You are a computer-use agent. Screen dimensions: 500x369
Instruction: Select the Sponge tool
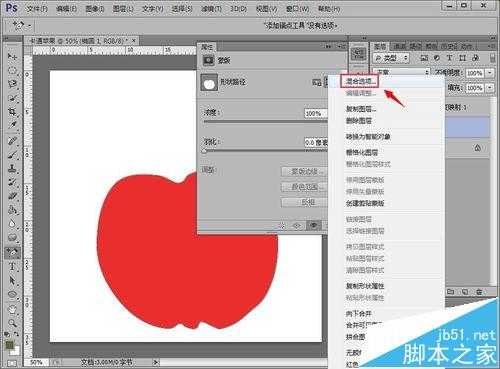(x=12, y=237)
